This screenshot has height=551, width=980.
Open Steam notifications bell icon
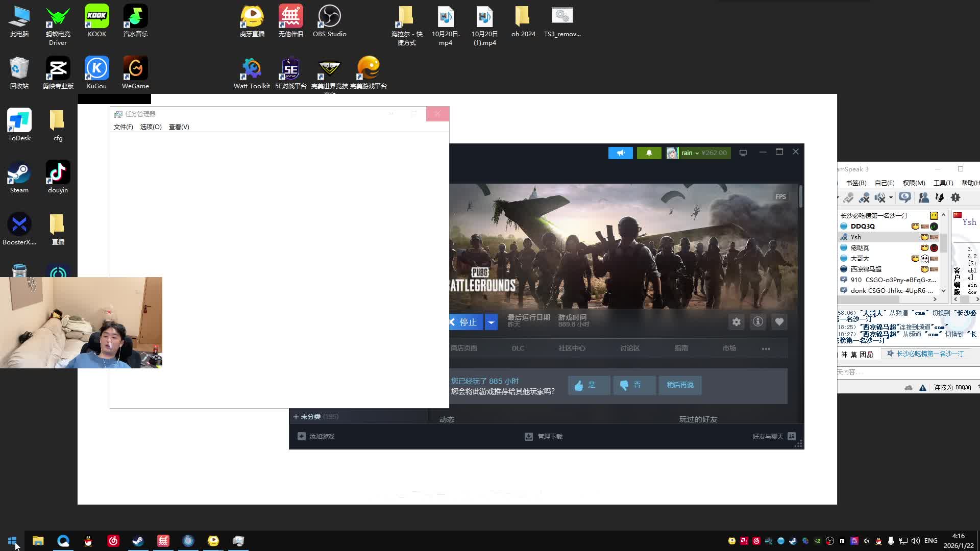[649, 153]
